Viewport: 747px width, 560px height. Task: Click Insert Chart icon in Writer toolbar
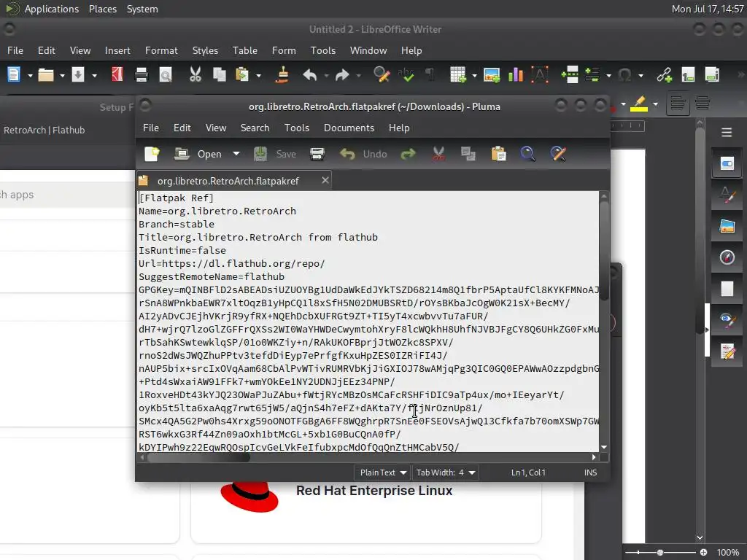(516, 75)
